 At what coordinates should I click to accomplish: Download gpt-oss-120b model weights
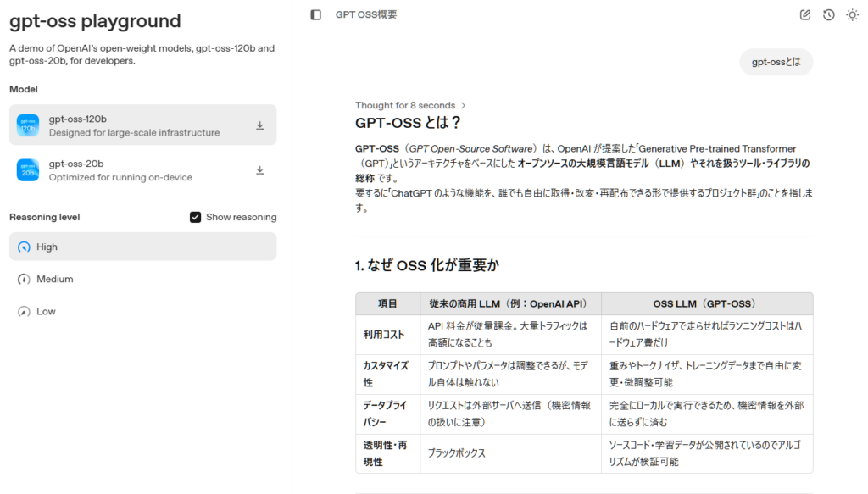click(x=259, y=125)
